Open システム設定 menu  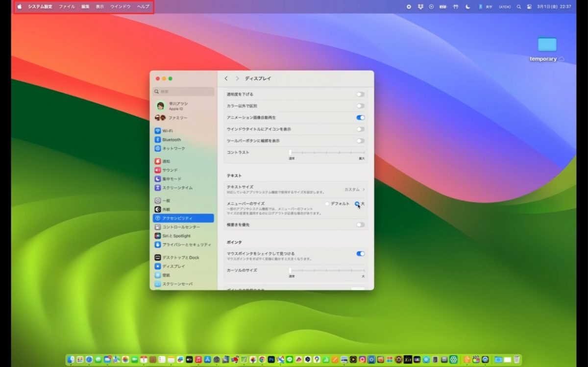pos(40,7)
